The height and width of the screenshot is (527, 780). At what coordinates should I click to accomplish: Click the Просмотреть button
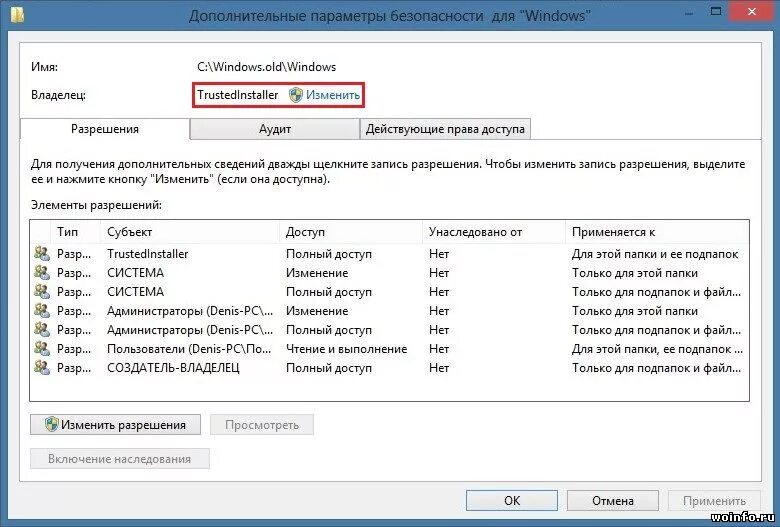pos(262,425)
